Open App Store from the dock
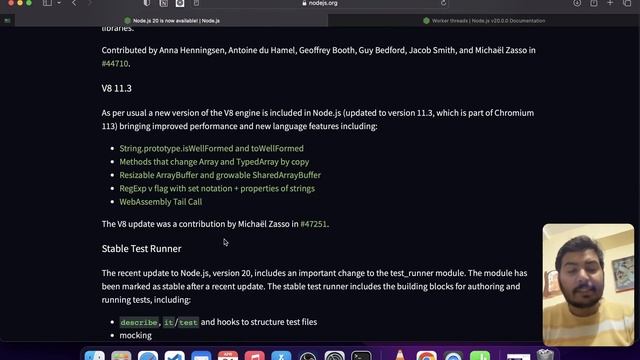The height and width of the screenshot is (360, 640). click(281, 356)
